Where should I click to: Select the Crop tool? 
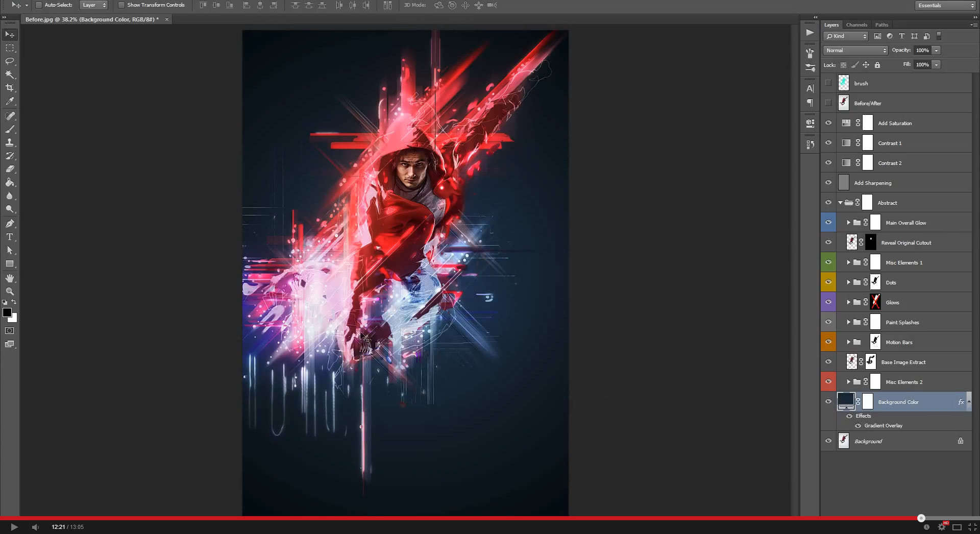tap(10, 88)
